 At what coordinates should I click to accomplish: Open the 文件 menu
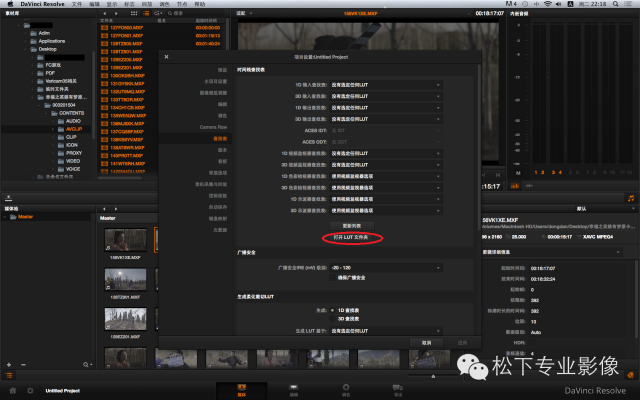(x=76, y=4)
